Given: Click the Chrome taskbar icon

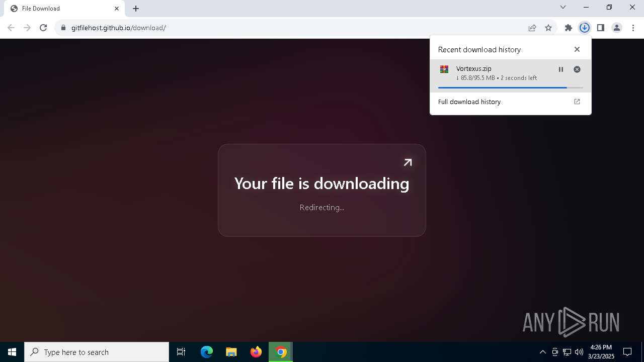Looking at the screenshot, I should 281,352.
